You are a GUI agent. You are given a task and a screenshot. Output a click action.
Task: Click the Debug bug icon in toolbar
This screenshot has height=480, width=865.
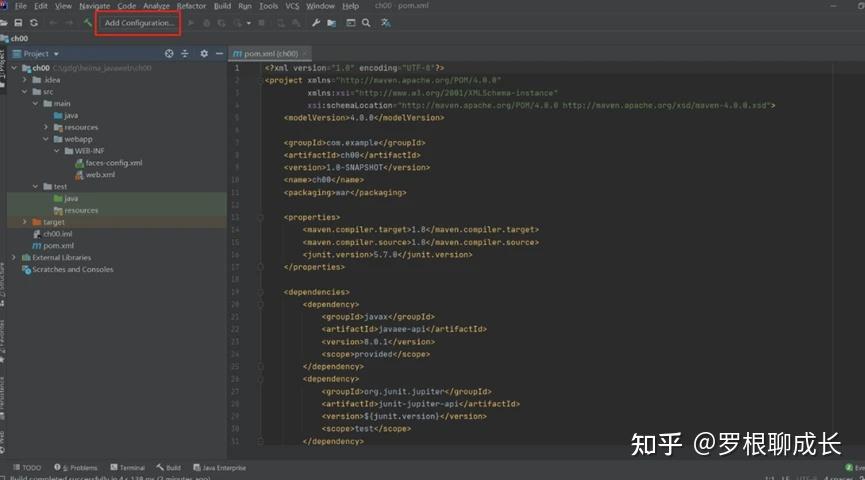(x=206, y=23)
